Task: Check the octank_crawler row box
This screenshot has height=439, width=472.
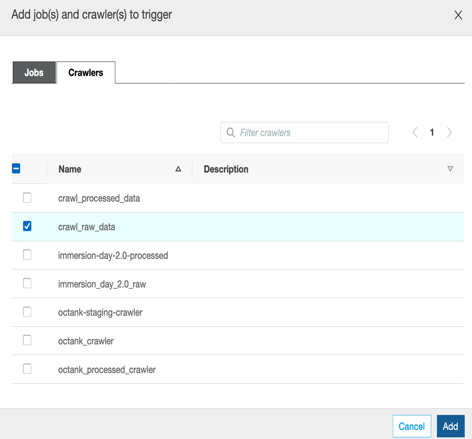Action: [27, 340]
